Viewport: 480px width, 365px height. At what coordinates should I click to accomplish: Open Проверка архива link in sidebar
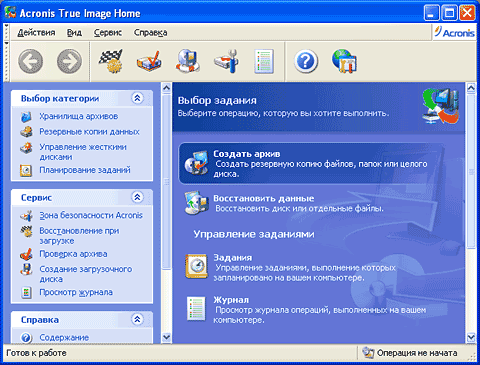[x=73, y=254]
